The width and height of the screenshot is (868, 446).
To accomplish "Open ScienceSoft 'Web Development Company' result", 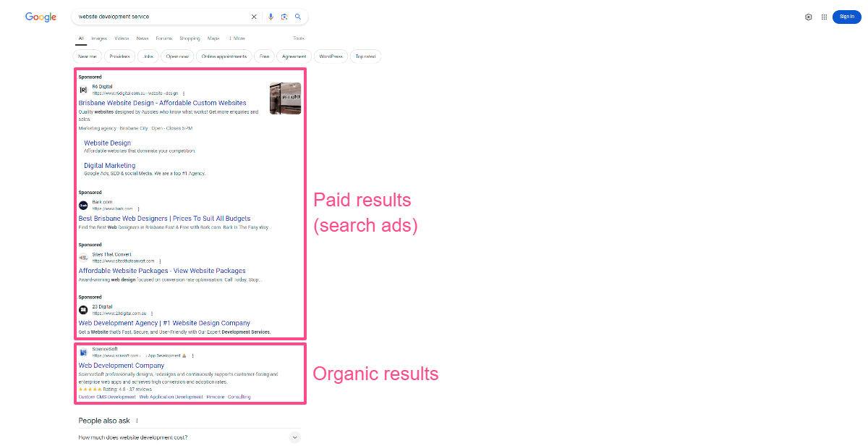I will tap(122, 365).
